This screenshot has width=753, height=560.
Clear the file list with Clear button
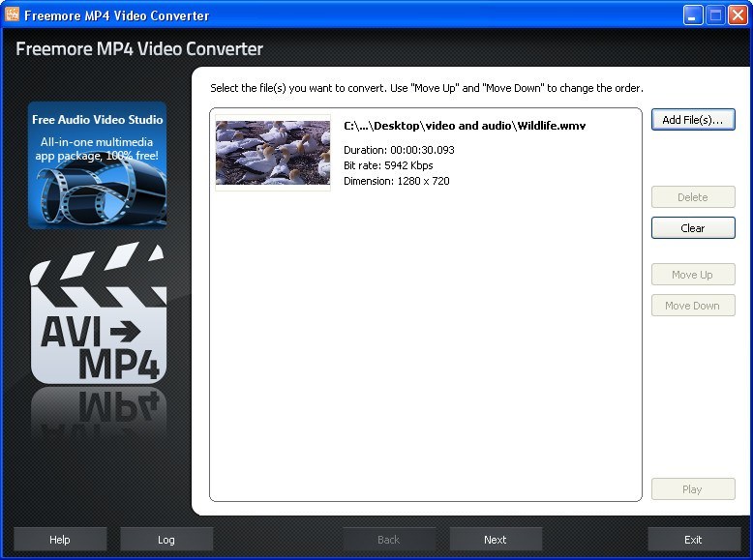coord(693,228)
